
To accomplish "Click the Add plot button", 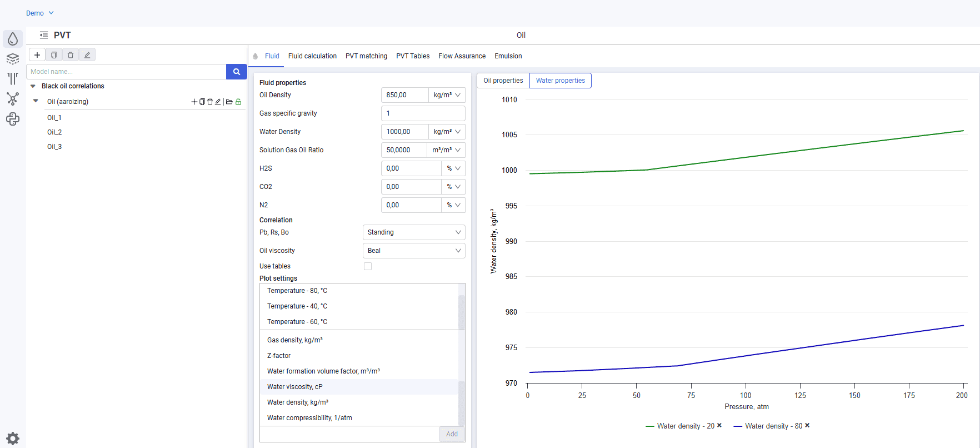I will tap(452, 434).
